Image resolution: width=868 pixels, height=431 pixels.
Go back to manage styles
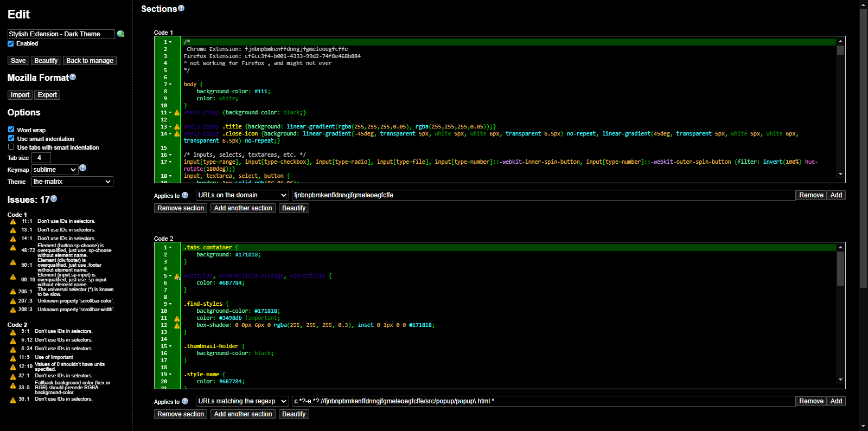coord(90,61)
